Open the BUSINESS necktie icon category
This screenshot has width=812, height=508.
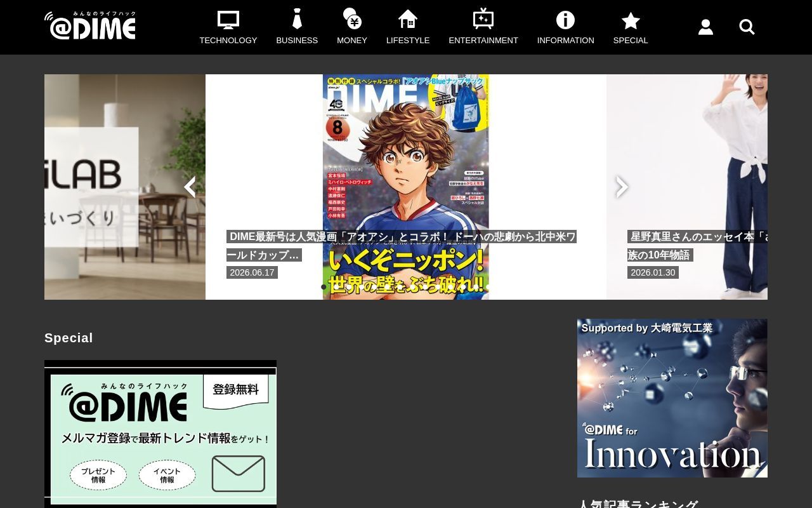pos(297,27)
